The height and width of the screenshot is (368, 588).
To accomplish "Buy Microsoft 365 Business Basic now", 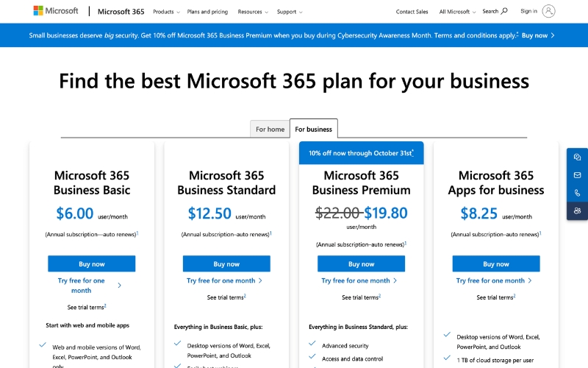I will click(x=92, y=263).
